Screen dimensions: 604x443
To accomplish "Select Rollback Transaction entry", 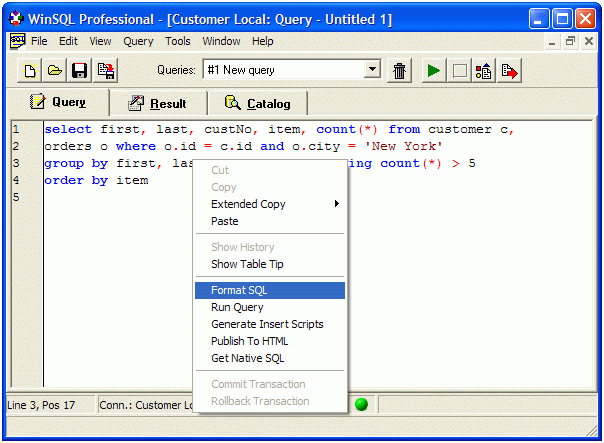I will (x=270, y=401).
